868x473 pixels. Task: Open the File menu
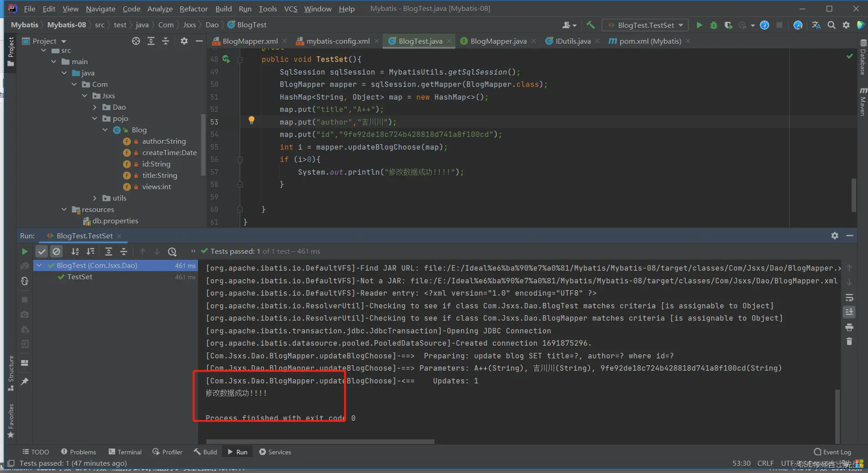[30, 9]
